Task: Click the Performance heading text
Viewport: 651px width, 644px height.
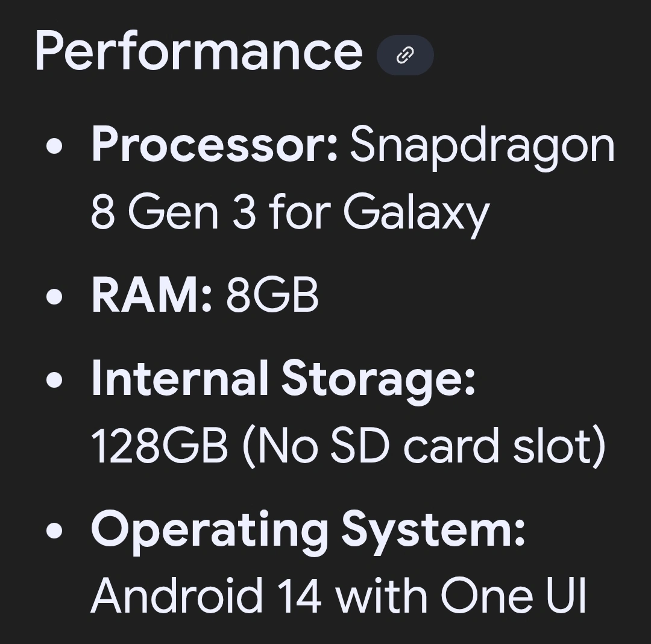Action: tap(198, 52)
